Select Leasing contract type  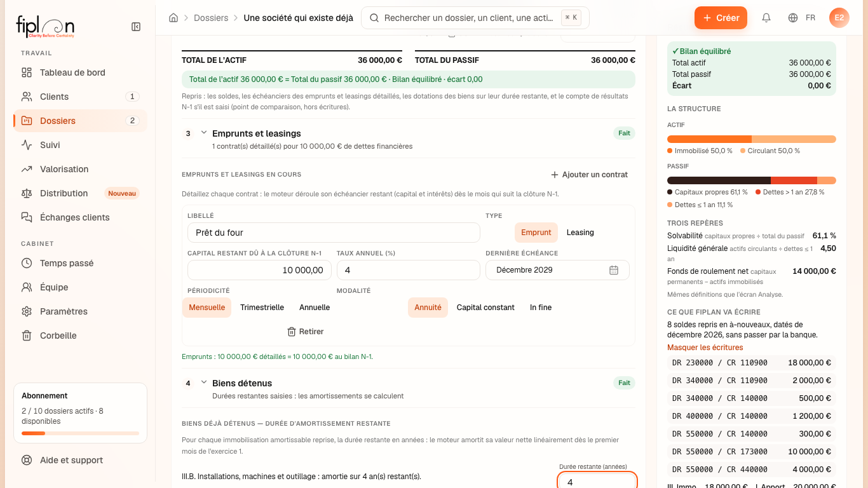tap(580, 233)
